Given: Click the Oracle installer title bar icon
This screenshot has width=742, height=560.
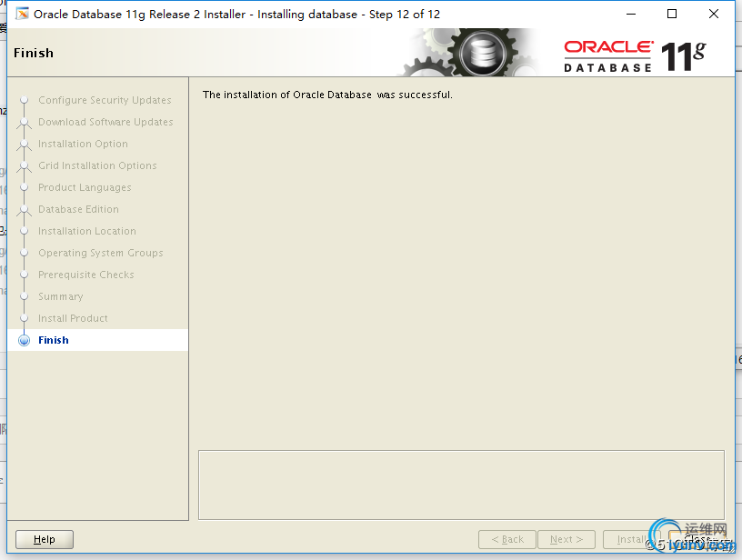Looking at the screenshot, I should (x=22, y=15).
